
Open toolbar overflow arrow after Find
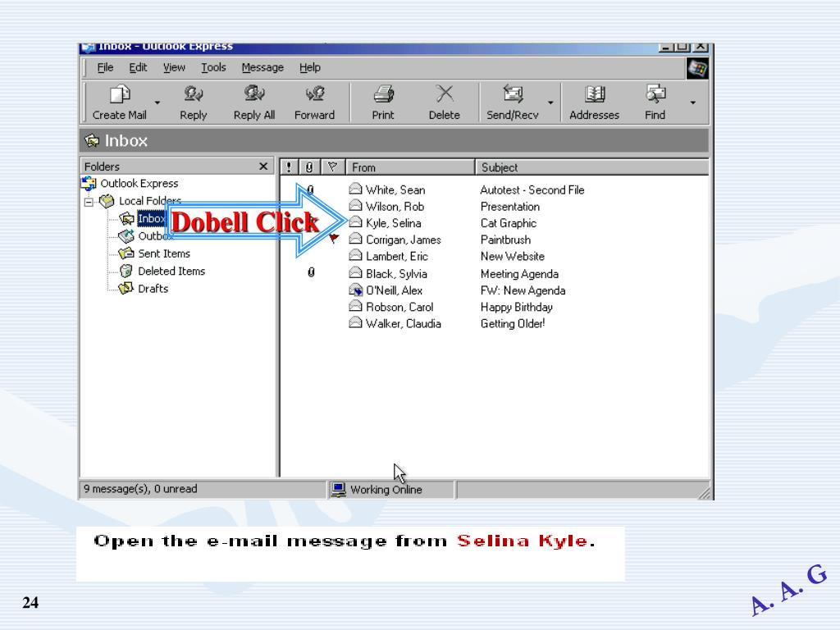(692, 102)
